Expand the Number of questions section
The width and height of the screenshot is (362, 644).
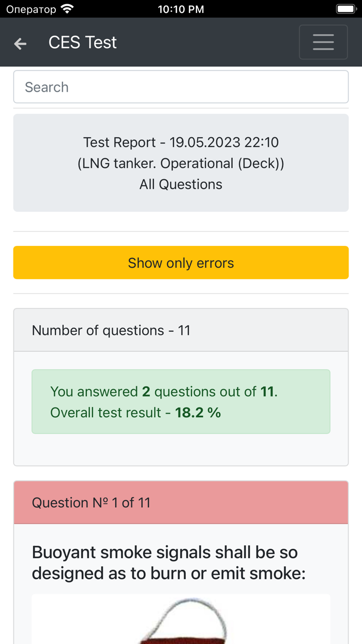[x=181, y=330]
